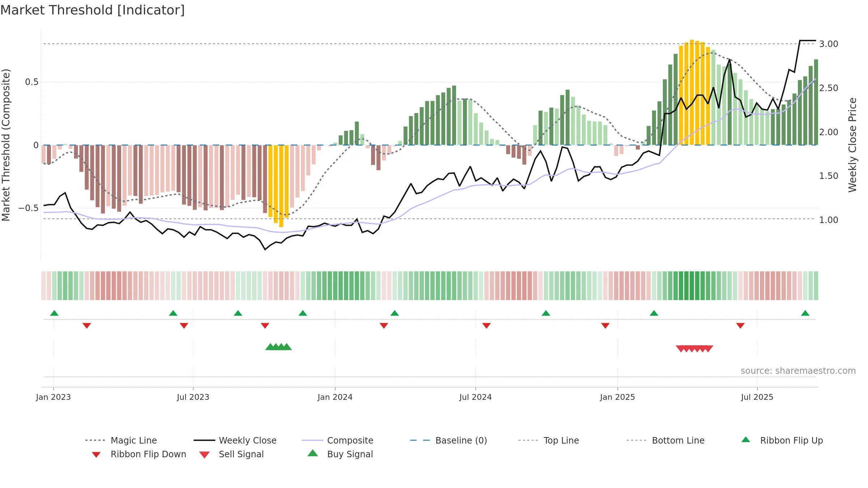
Task: Click the 1.00 price axis label
Action: 829,220
